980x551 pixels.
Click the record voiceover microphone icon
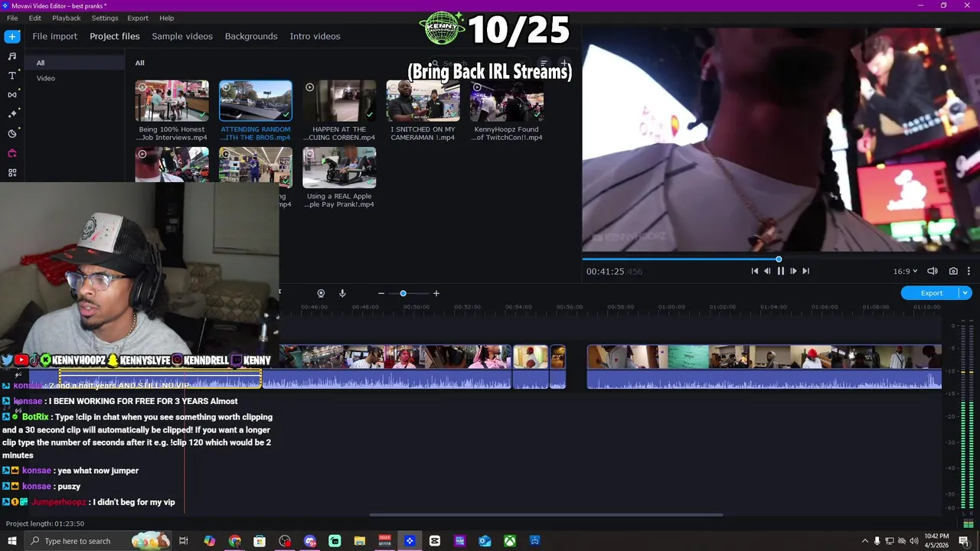point(342,293)
